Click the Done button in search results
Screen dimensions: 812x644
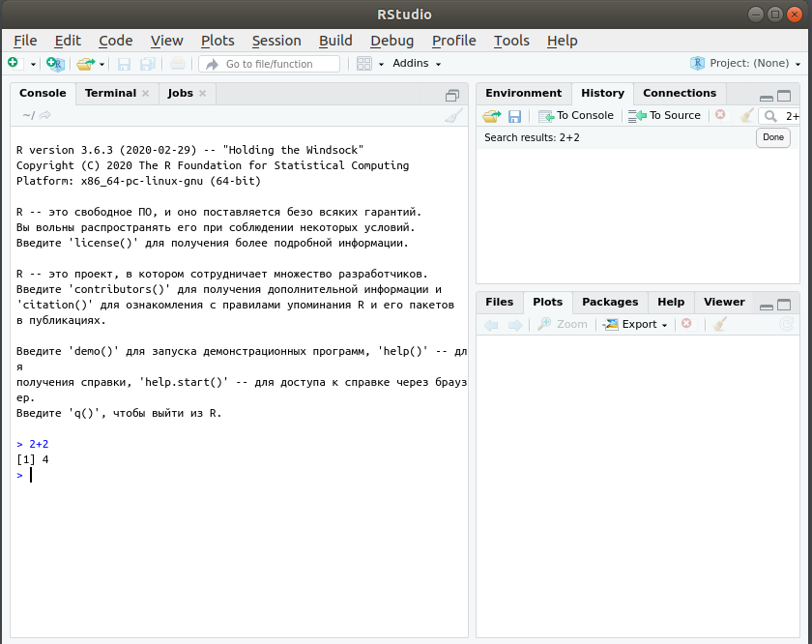pos(773,138)
